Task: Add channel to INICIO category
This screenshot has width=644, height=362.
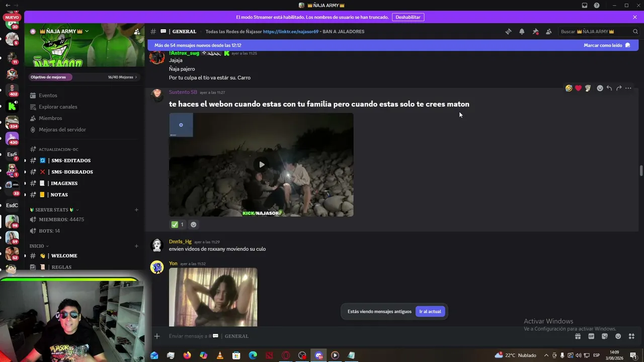Action: point(136,246)
